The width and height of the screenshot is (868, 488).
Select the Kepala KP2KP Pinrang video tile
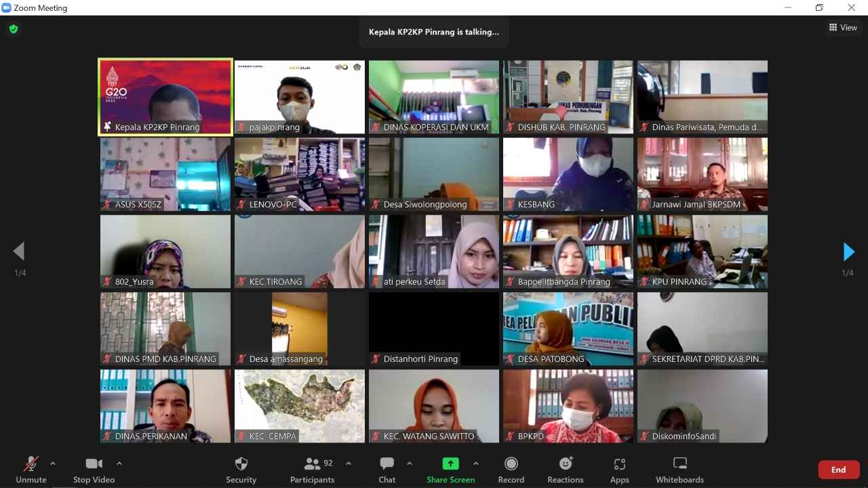pyautogui.click(x=165, y=97)
